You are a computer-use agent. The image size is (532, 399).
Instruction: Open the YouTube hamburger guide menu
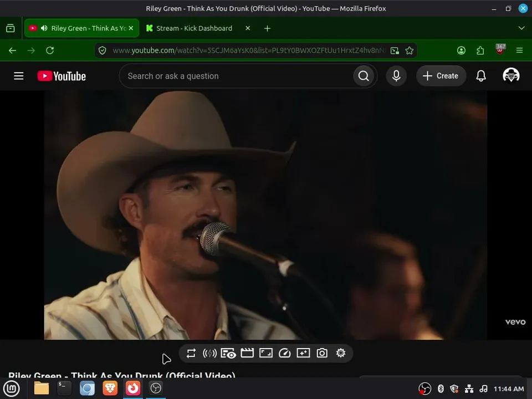pos(19,76)
